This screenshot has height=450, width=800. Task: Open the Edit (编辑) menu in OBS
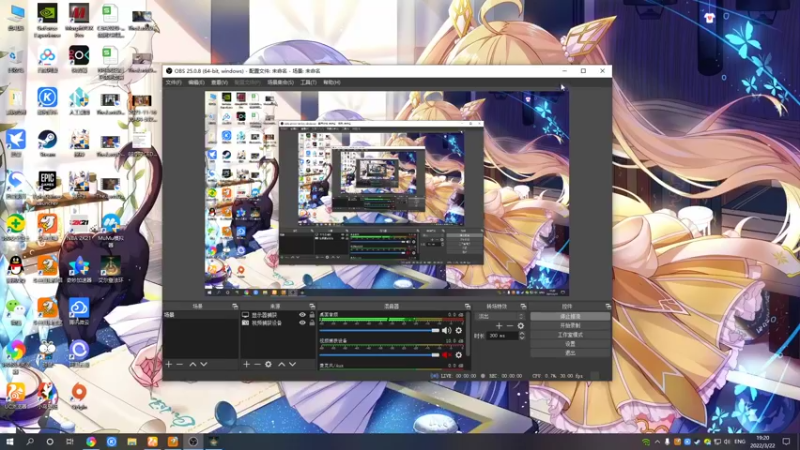point(196,82)
